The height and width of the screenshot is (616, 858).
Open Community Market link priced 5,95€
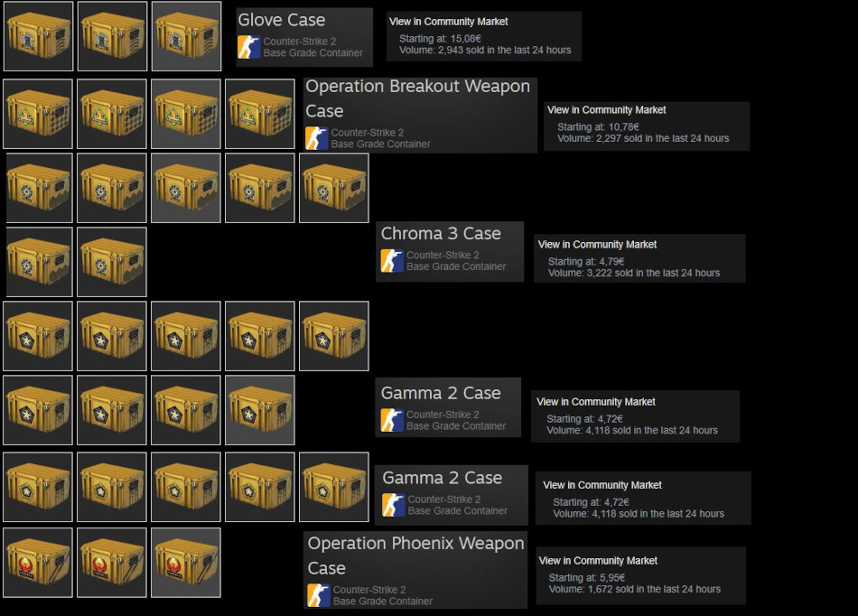point(598,561)
